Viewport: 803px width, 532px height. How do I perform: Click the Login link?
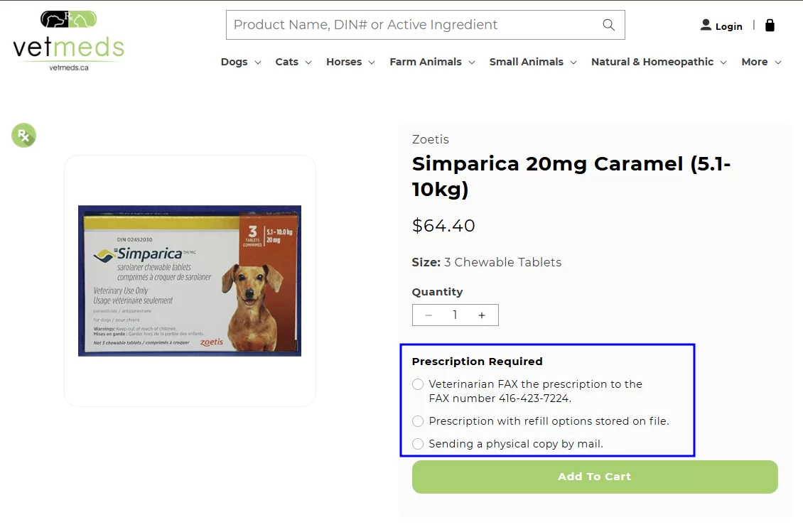728,26
